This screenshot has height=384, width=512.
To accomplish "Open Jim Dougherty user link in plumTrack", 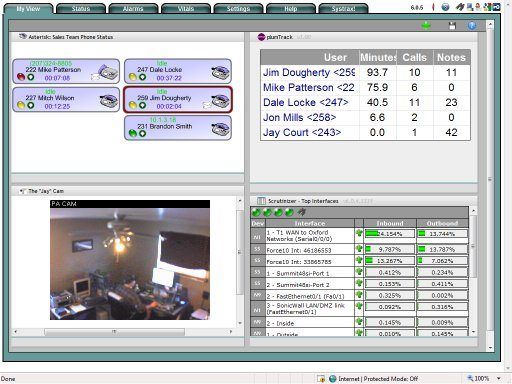I will pyautogui.click(x=309, y=72).
